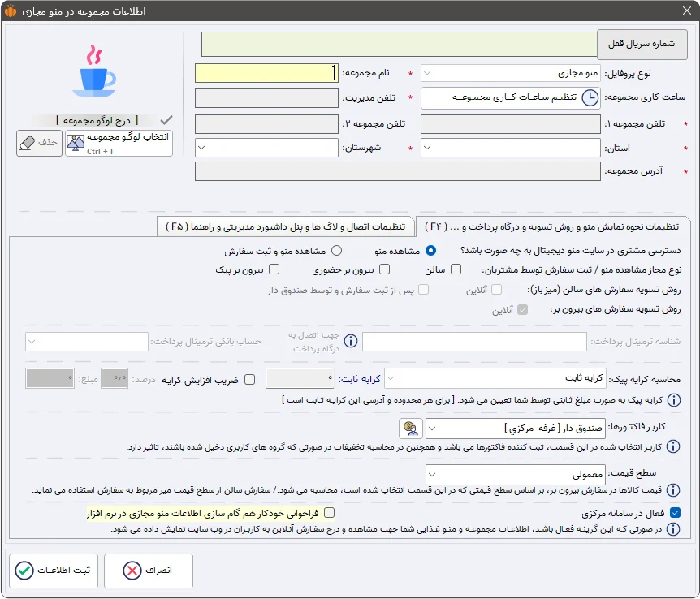
Task: Click the نام مجموعه input field
Action: [x=266, y=73]
